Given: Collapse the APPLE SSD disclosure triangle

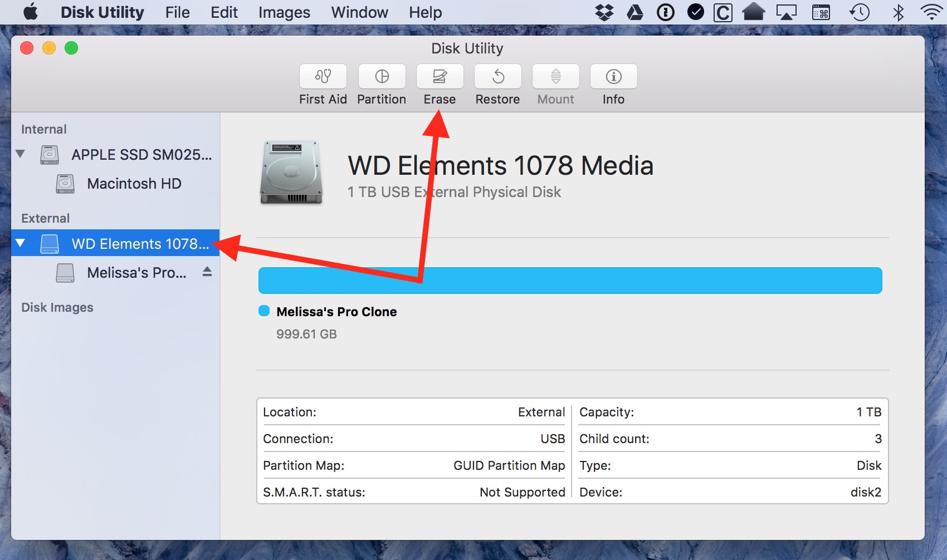Looking at the screenshot, I should (21, 154).
